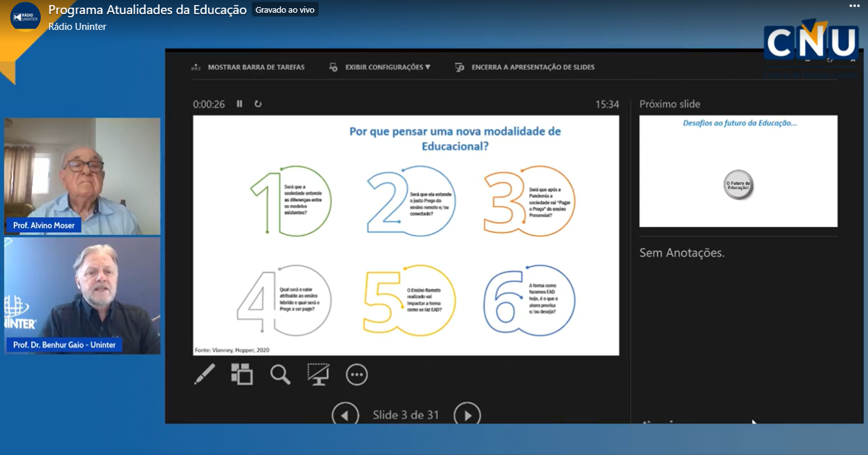Click the Gravado ao vivo badge
The image size is (868, 455).
[285, 10]
